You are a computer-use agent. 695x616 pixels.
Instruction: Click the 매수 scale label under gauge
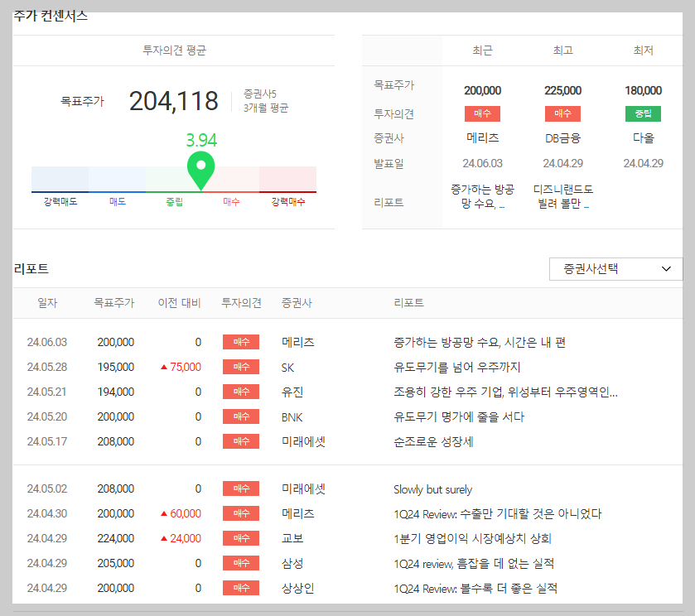click(231, 202)
